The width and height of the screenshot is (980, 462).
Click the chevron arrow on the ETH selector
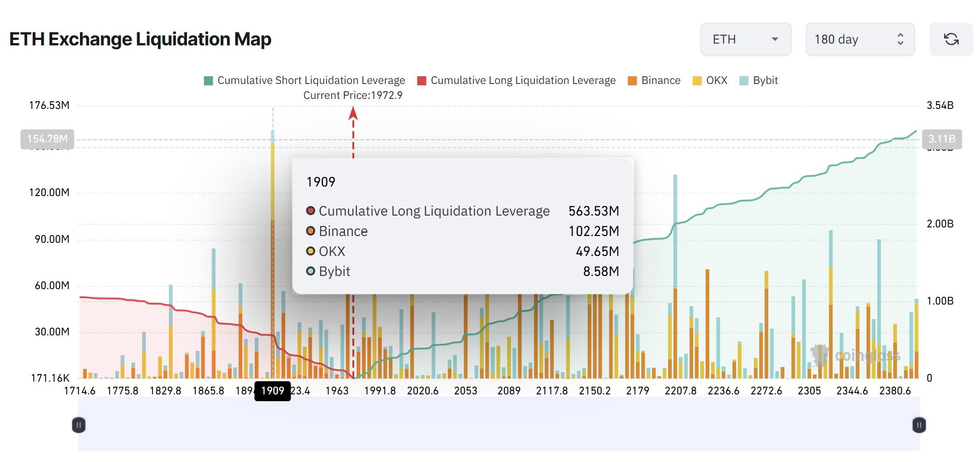pos(775,40)
